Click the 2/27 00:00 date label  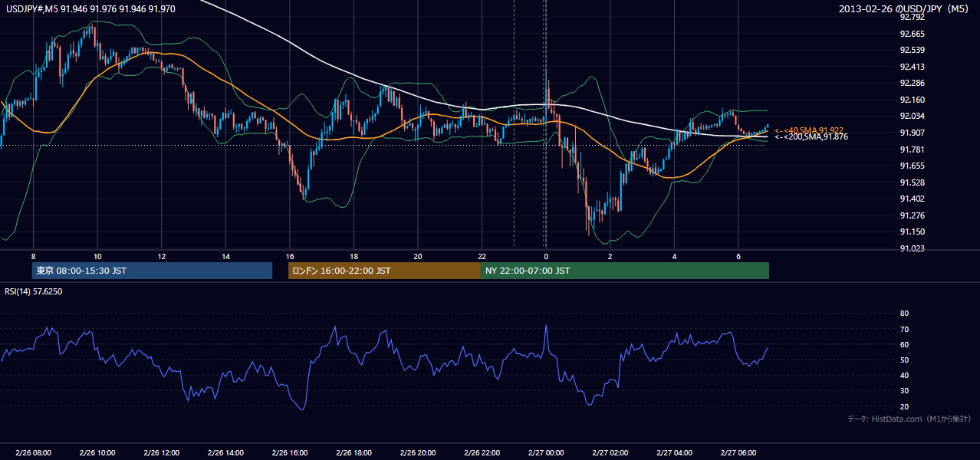[x=546, y=453]
